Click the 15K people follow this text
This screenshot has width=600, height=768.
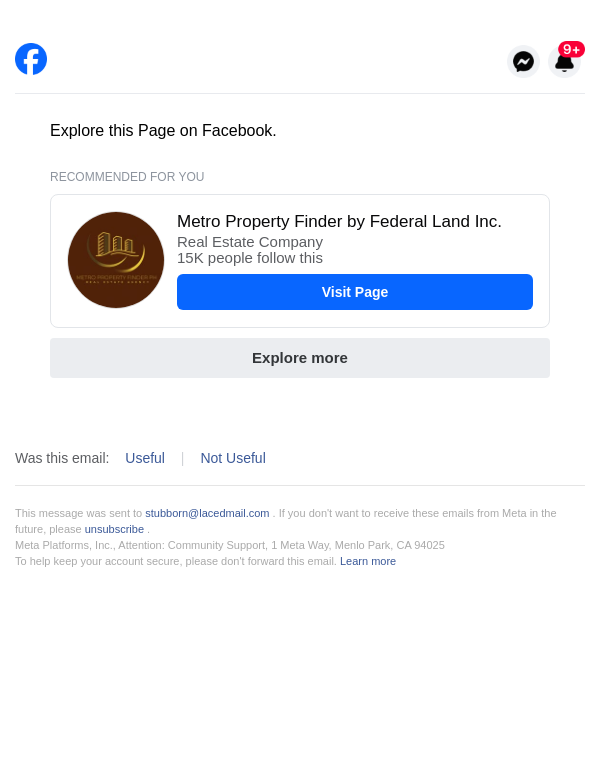pyautogui.click(x=250, y=258)
